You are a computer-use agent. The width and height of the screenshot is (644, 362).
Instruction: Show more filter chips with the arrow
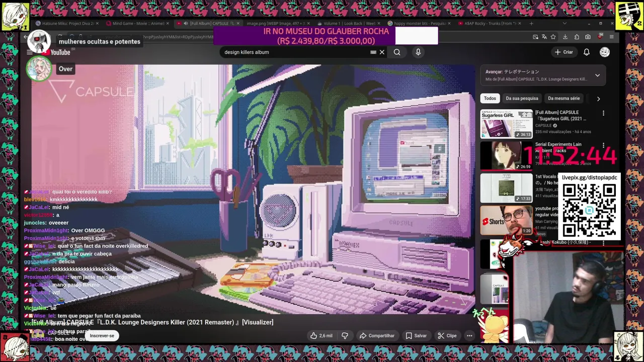tap(598, 99)
